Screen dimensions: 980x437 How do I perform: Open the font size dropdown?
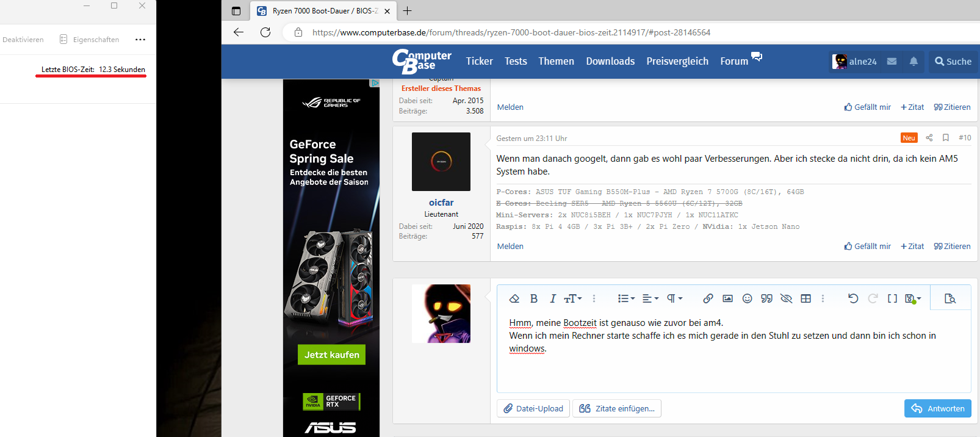coord(573,298)
